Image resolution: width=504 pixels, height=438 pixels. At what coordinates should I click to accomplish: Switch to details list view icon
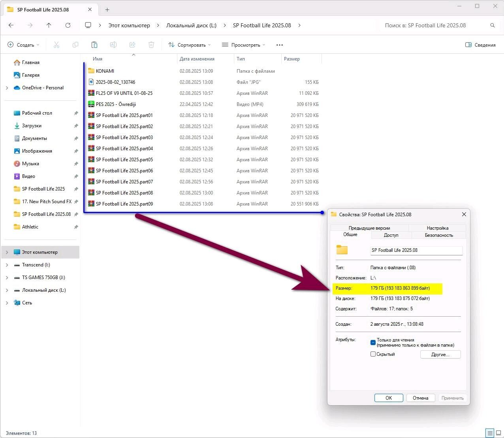(x=490, y=433)
